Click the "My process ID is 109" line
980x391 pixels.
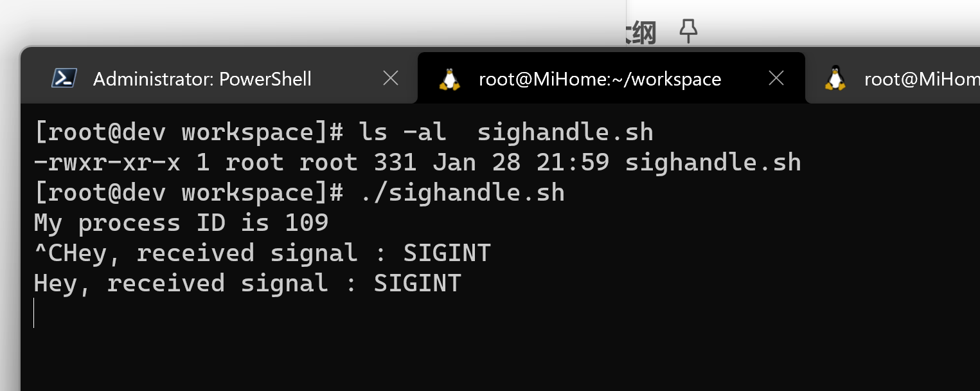click(x=181, y=223)
